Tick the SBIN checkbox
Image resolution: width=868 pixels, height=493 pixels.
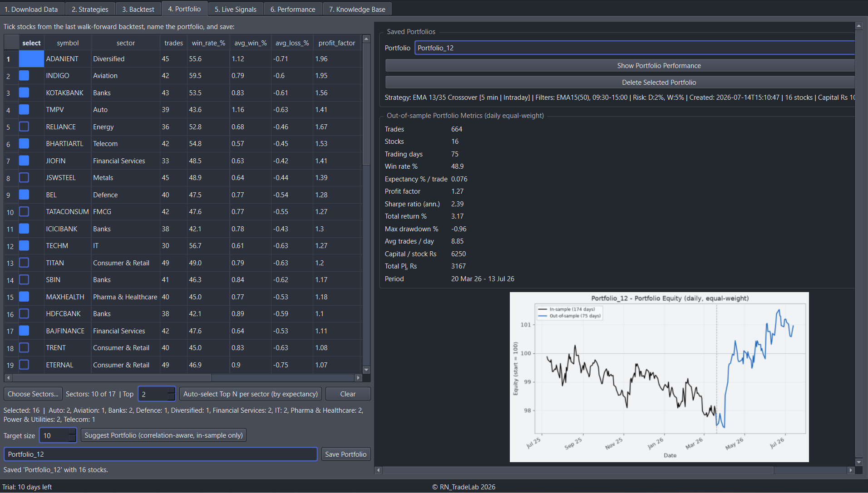point(24,280)
